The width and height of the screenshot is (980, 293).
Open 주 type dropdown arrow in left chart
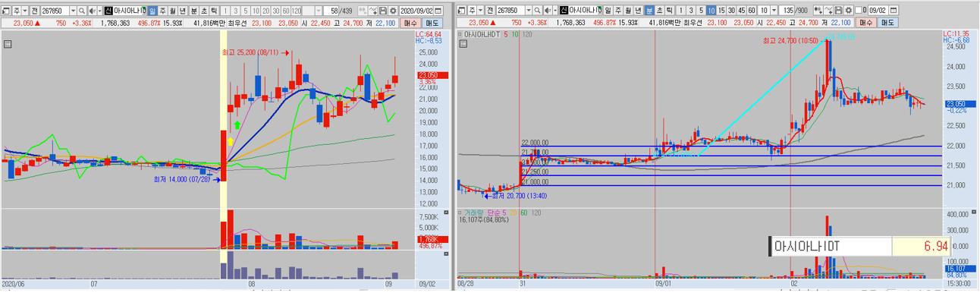click(24, 11)
